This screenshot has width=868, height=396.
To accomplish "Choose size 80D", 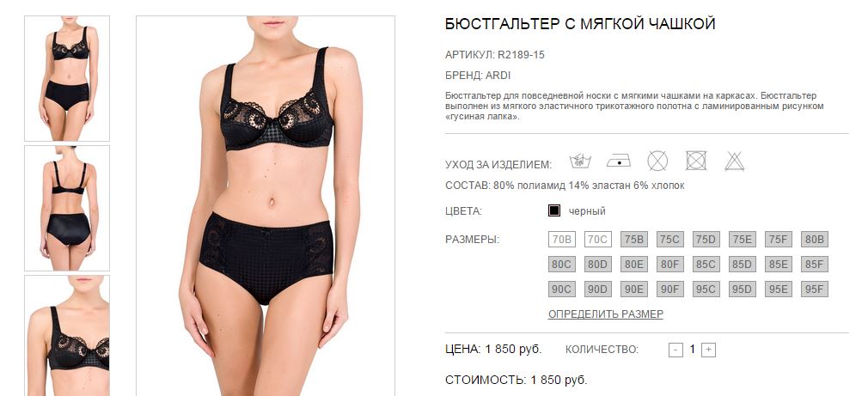I will (x=597, y=265).
